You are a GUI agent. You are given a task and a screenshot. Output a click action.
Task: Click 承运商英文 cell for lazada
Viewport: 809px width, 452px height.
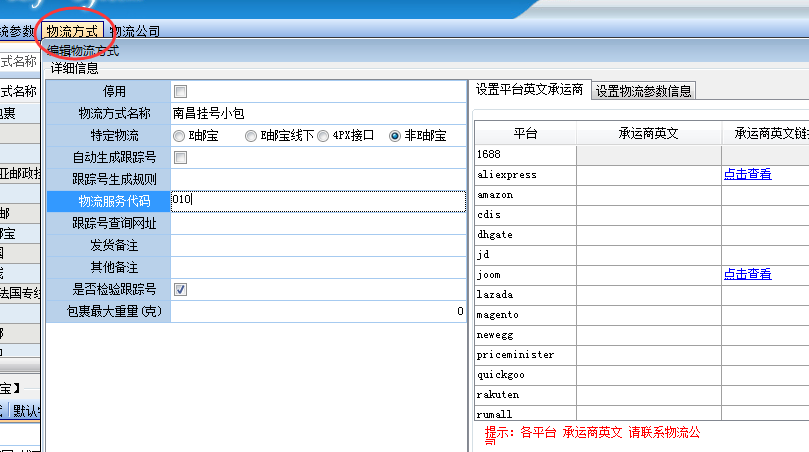pos(649,295)
